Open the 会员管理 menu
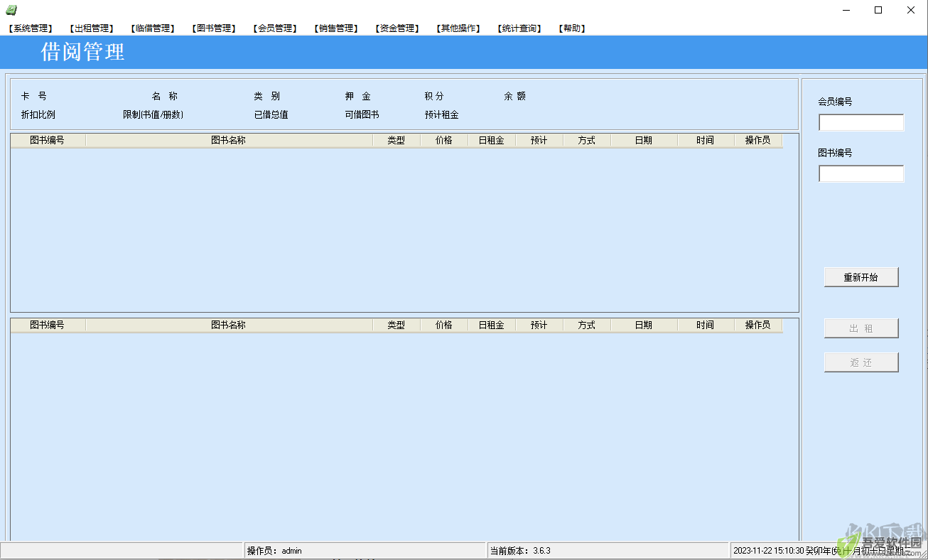The height and width of the screenshot is (560, 928). pyautogui.click(x=274, y=28)
